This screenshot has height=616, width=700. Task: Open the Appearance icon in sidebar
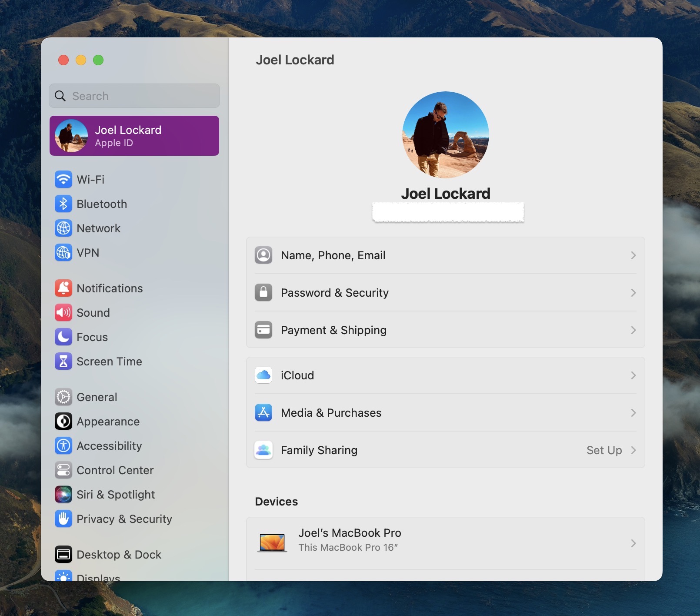click(63, 421)
